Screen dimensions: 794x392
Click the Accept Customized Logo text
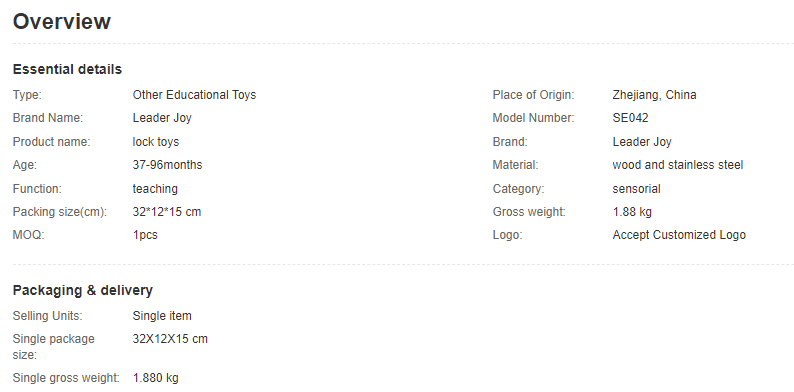point(679,235)
